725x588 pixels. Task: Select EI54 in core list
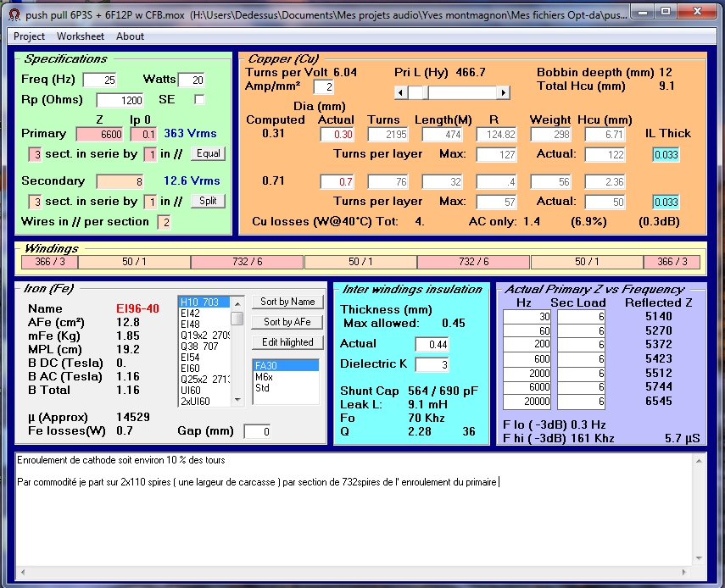click(204, 358)
